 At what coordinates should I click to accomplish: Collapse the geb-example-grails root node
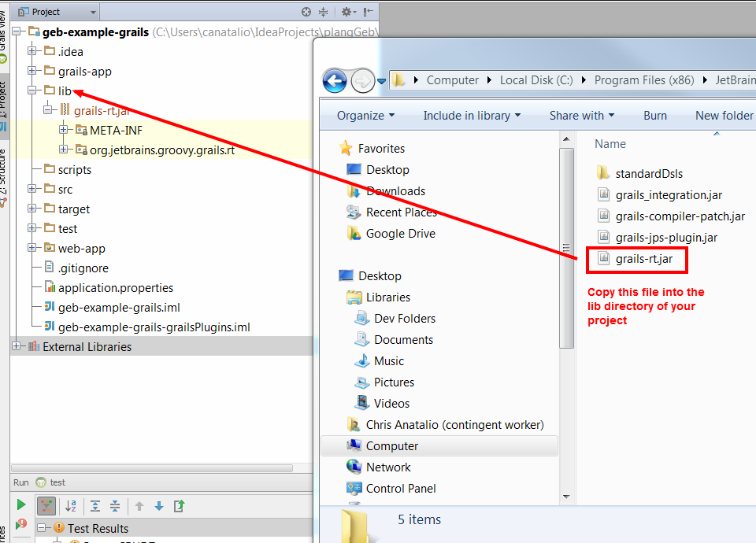click(17, 31)
